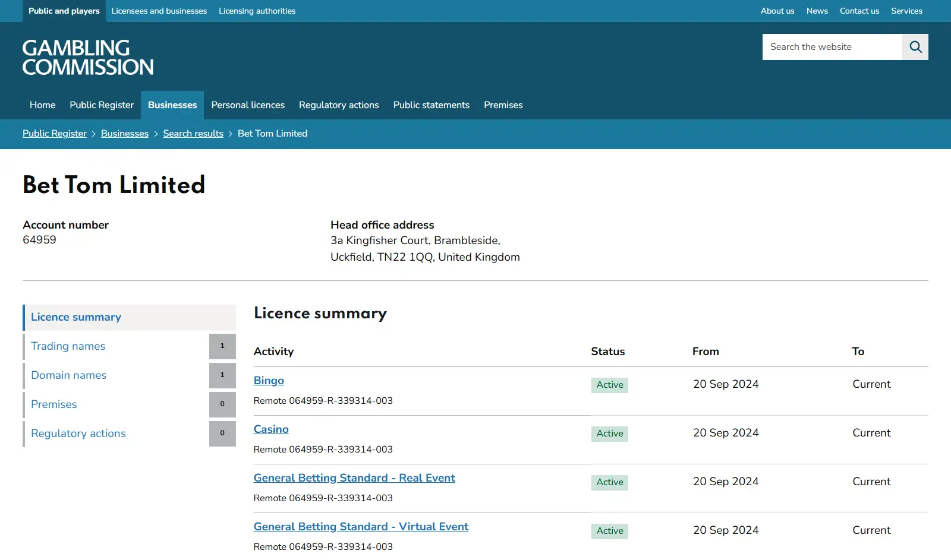Open the News link in top bar
Image resolution: width=951 pixels, height=560 pixels.
(x=817, y=11)
